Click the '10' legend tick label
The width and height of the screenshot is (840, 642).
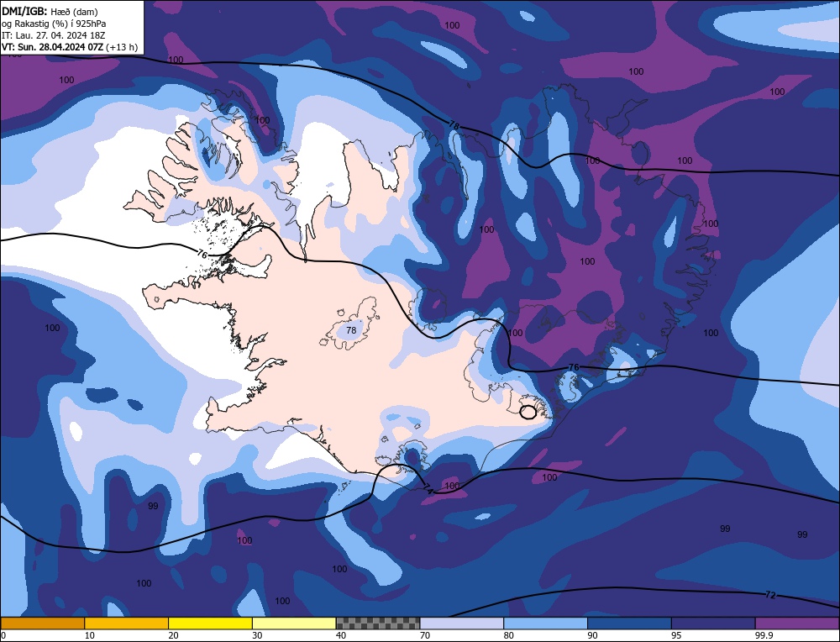(x=90, y=635)
